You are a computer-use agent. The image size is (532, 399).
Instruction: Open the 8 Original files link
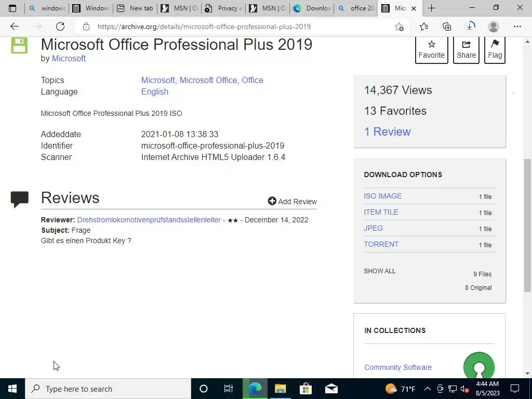(x=478, y=288)
